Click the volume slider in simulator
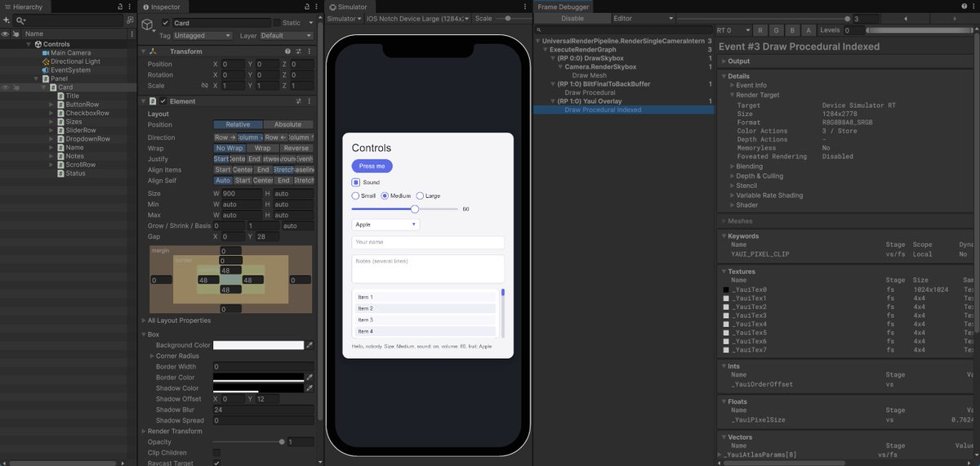980x466 pixels. pyautogui.click(x=404, y=209)
